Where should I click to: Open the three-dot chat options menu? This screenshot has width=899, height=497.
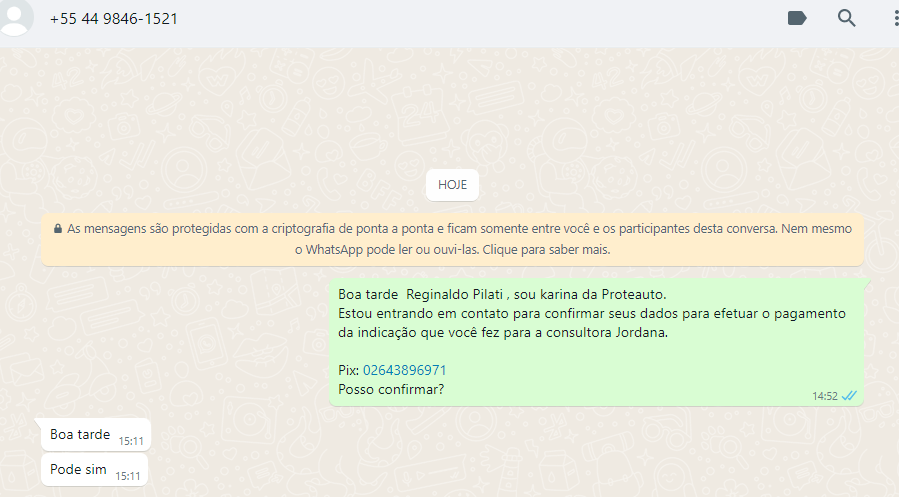pos(896,18)
